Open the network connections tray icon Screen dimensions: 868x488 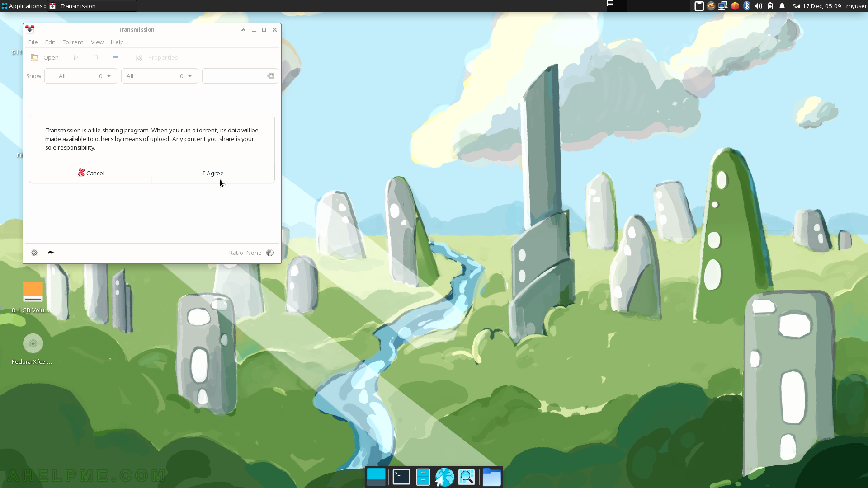click(723, 6)
